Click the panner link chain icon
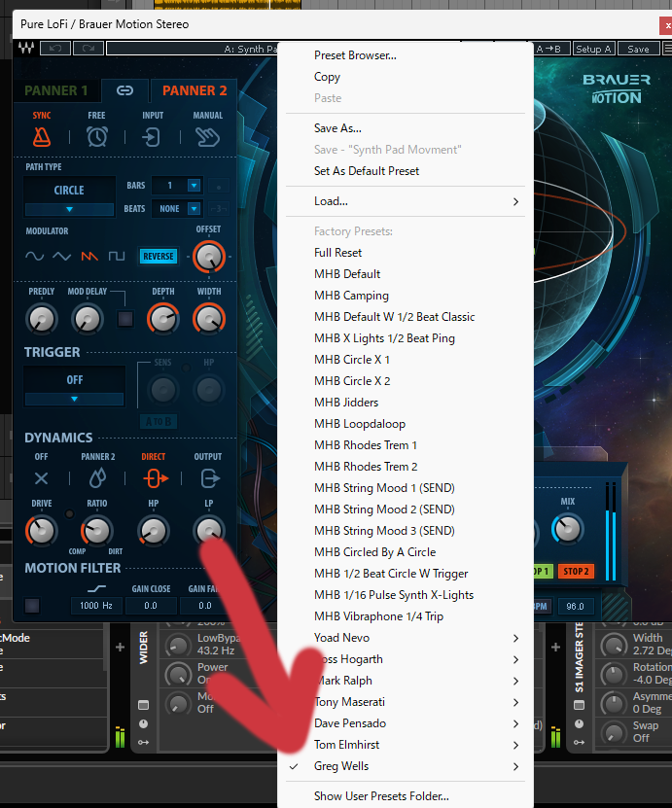672x808 pixels. click(x=124, y=90)
